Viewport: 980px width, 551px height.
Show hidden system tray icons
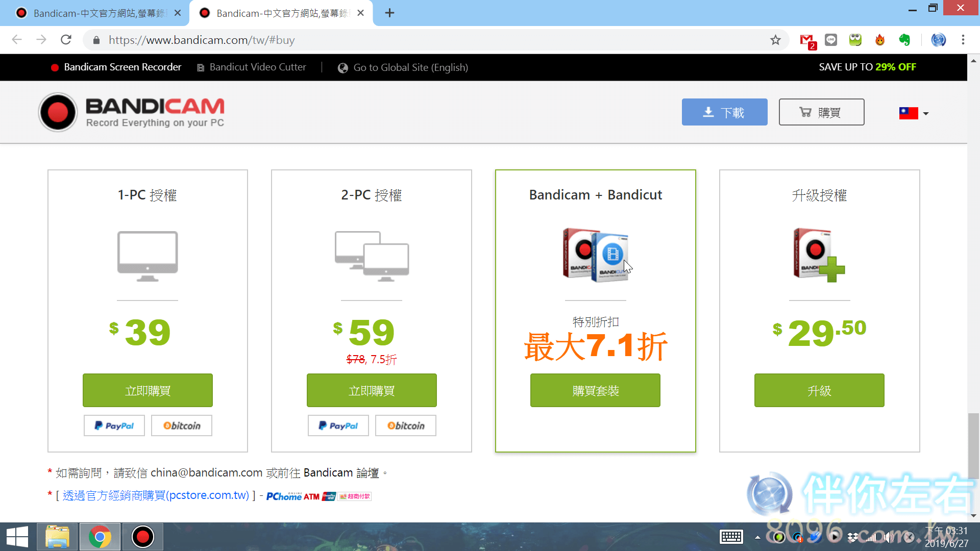pos(757,537)
